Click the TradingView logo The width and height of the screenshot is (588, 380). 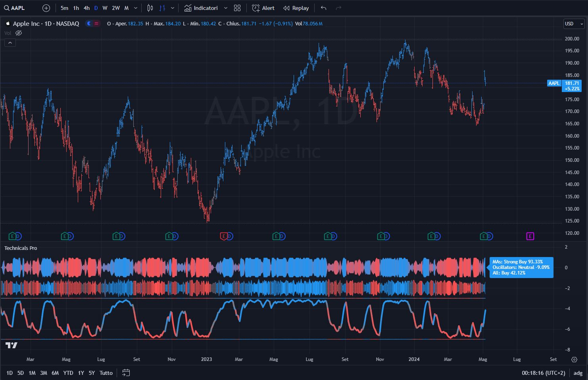[12, 345]
